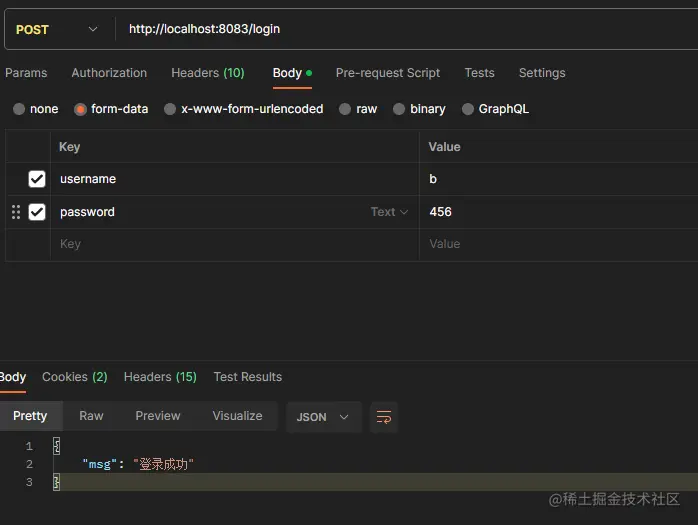Select the none body type radio
698x525 pixels.
point(19,109)
